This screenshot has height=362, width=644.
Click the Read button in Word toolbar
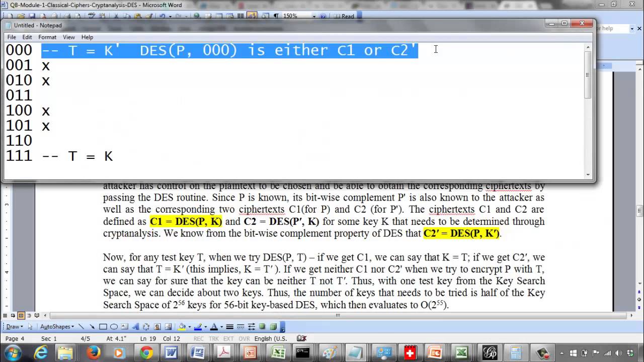pos(344,16)
